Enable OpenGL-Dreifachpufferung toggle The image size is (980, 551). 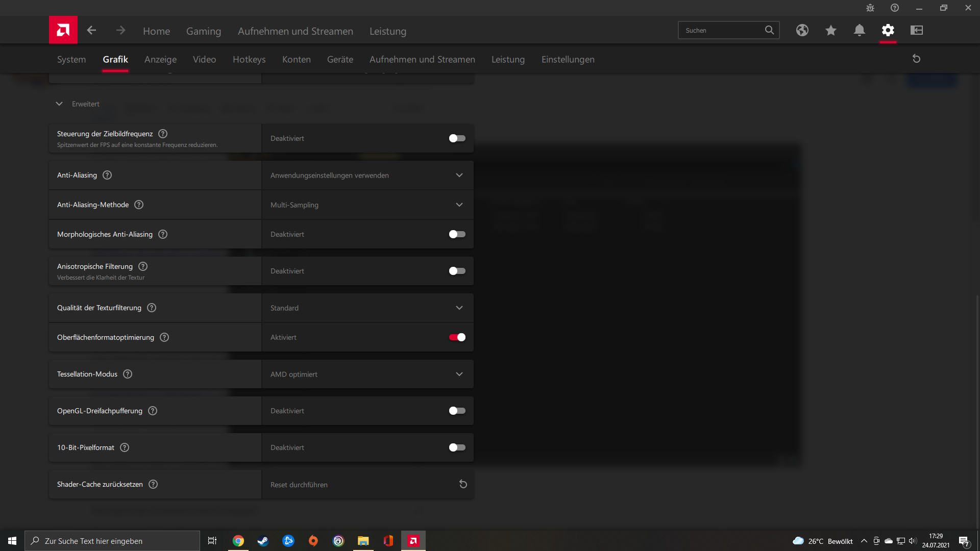pyautogui.click(x=457, y=411)
